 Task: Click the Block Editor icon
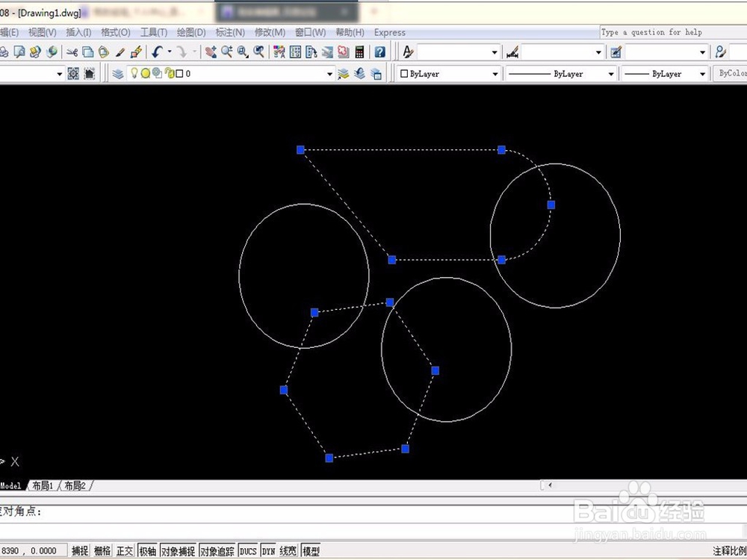point(136,52)
